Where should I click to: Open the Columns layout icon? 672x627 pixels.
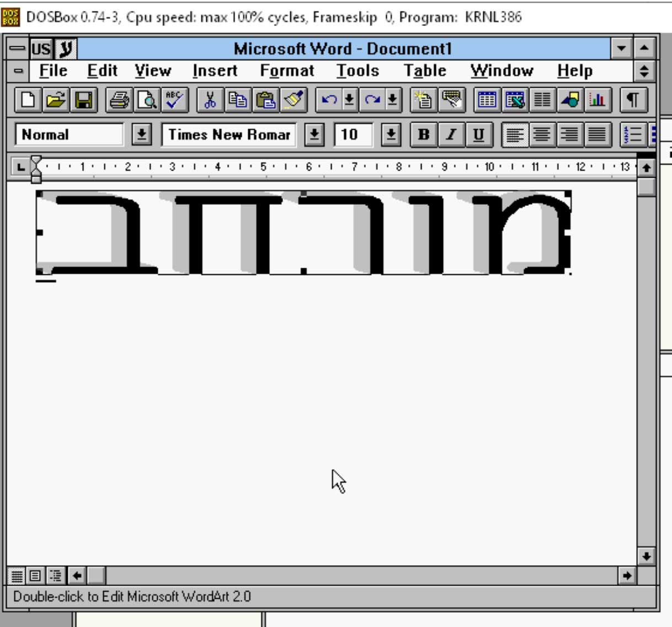tap(543, 100)
